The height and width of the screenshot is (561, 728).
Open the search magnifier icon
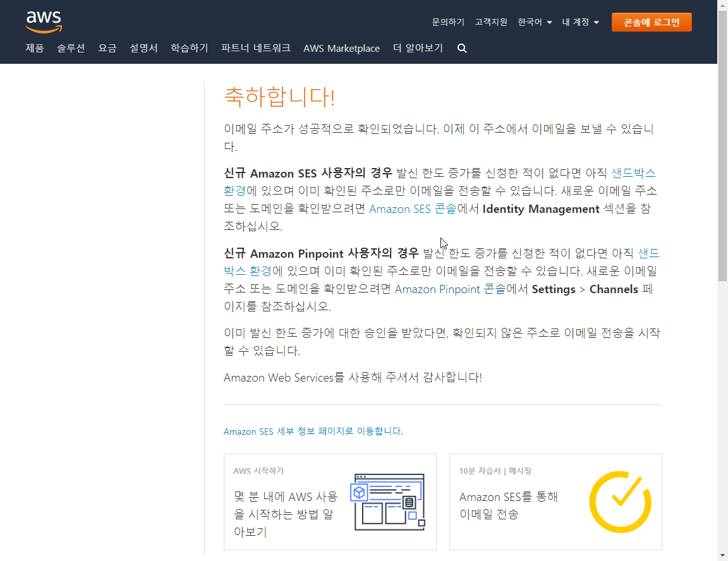pos(461,48)
